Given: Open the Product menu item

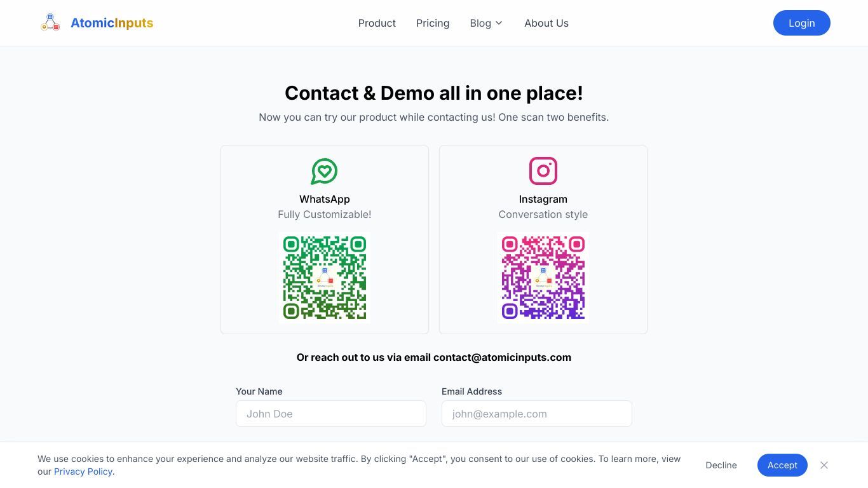Looking at the screenshot, I should (377, 23).
